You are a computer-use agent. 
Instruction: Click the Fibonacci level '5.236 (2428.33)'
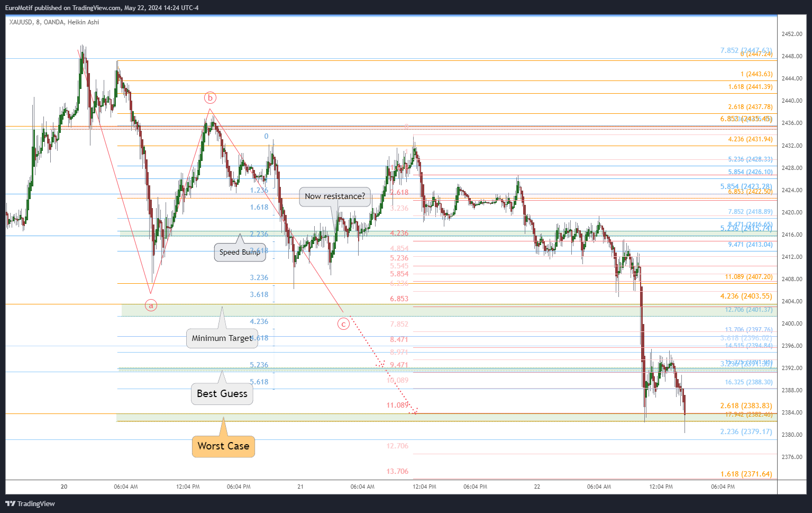tap(750, 159)
